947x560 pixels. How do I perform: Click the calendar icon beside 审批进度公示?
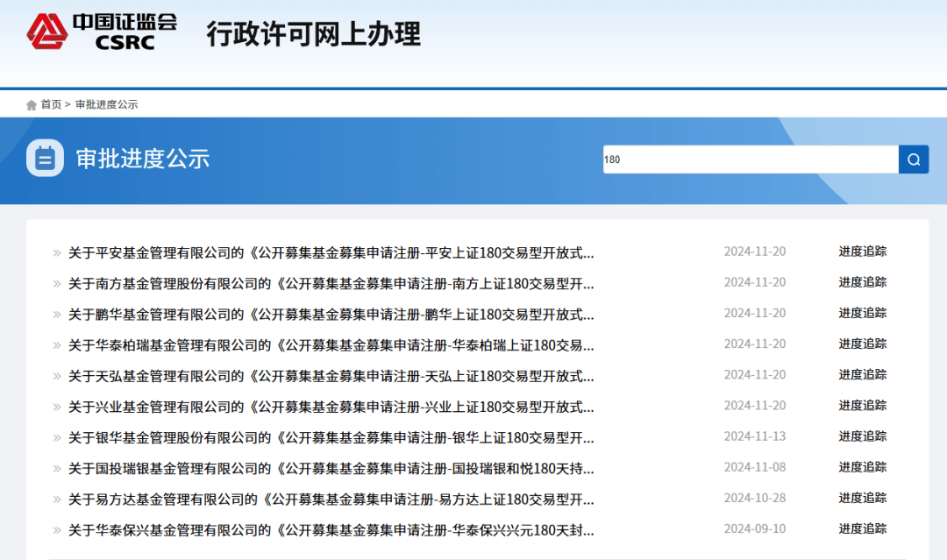tap(46, 158)
